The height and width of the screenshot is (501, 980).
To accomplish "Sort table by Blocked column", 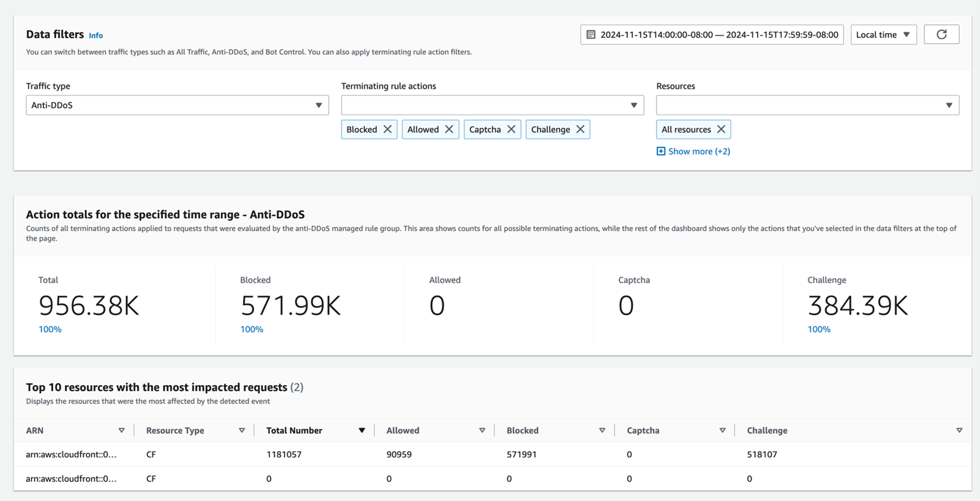I will tap(602, 430).
